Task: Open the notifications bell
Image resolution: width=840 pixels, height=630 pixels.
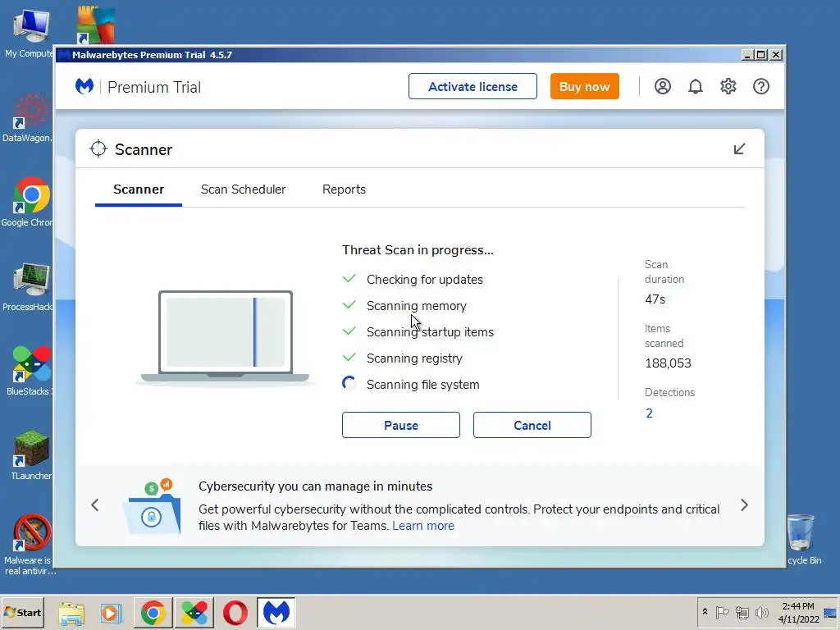Action: coord(696,86)
